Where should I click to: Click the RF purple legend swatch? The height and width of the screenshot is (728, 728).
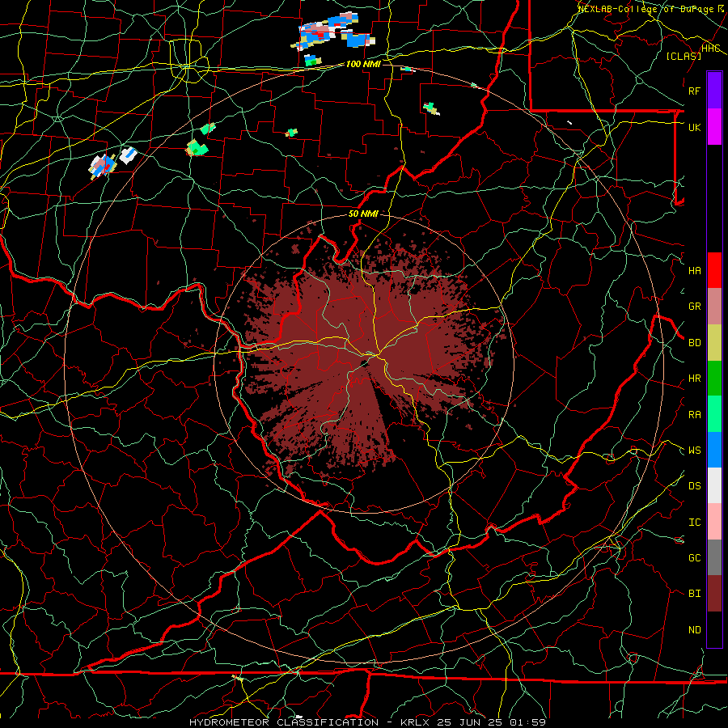tap(714, 91)
